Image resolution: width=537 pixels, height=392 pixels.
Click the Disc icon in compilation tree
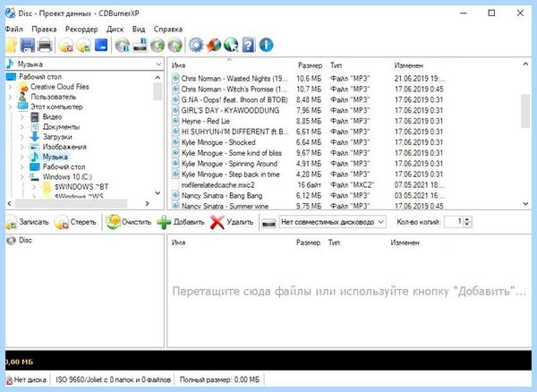pyautogui.click(x=12, y=241)
